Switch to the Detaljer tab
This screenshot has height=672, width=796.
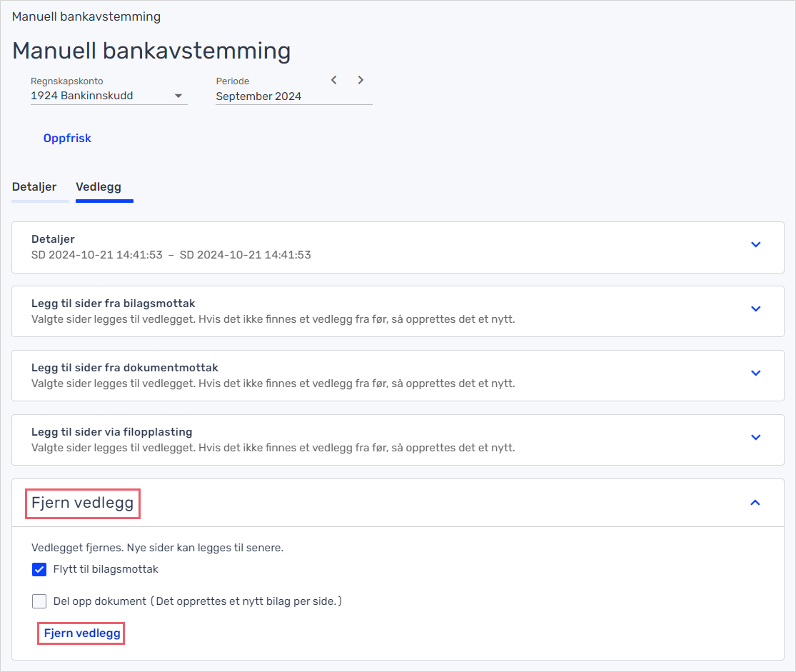click(x=34, y=187)
